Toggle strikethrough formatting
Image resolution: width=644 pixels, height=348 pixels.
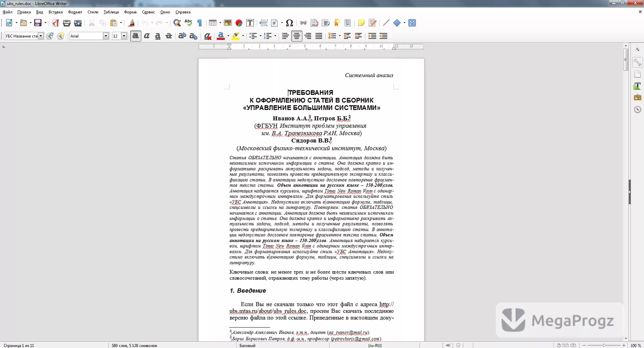coord(169,36)
